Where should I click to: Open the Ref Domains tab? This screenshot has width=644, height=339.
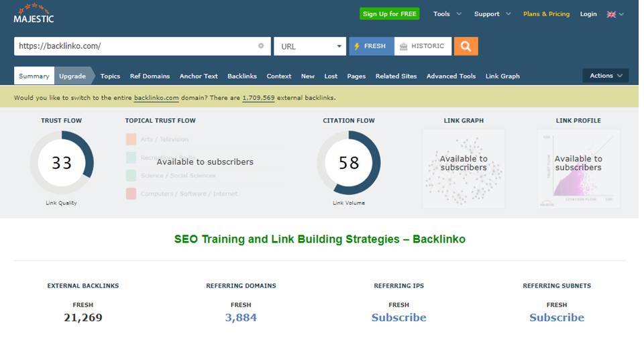click(150, 76)
